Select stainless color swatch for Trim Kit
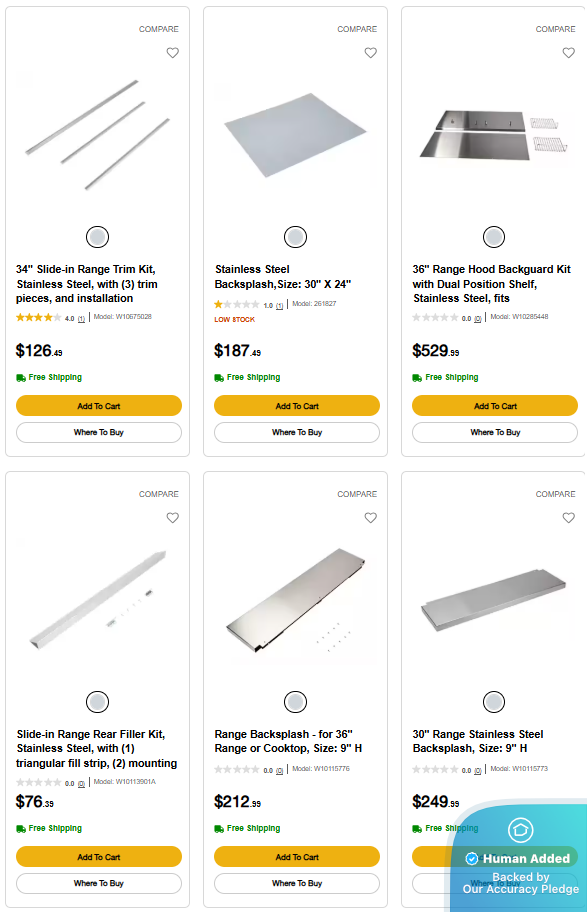Image resolution: width=587 pixels, height=912 pixels. coord(97,237)
